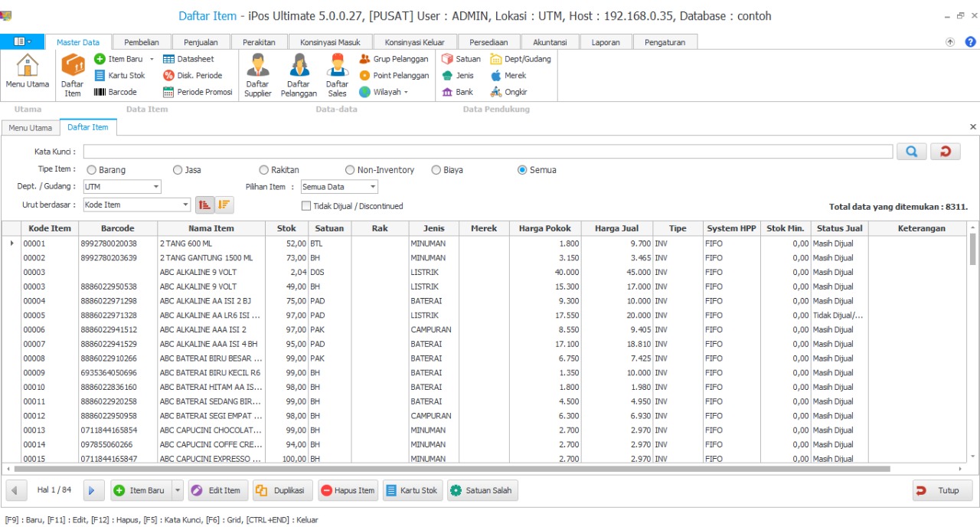Expand the Dept. / Gudang dropdown

(156, 187)
